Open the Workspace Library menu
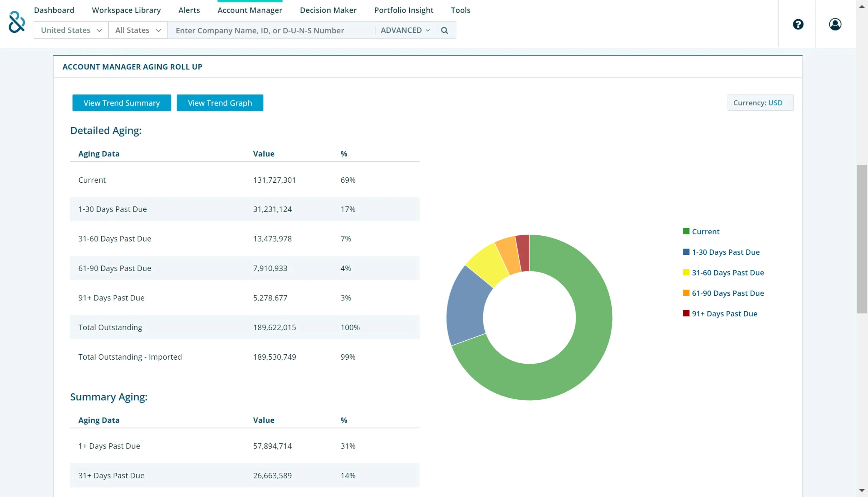The width and height of the screenshot is (868, 497). [126, 10]
